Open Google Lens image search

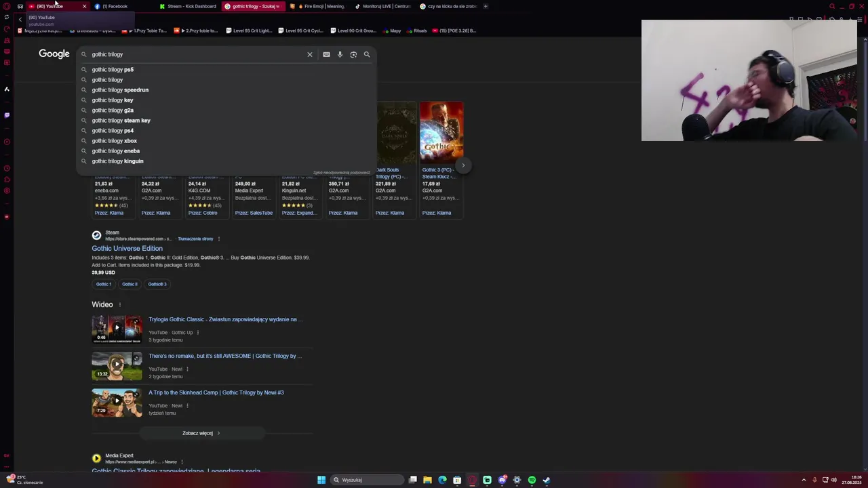click(353, 54)
